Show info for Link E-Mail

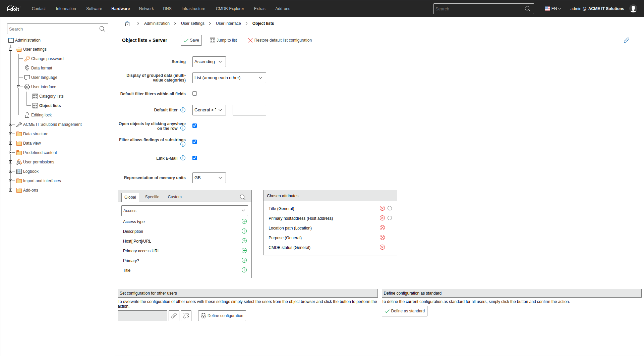pyautogui.click(x=183, y=158)
